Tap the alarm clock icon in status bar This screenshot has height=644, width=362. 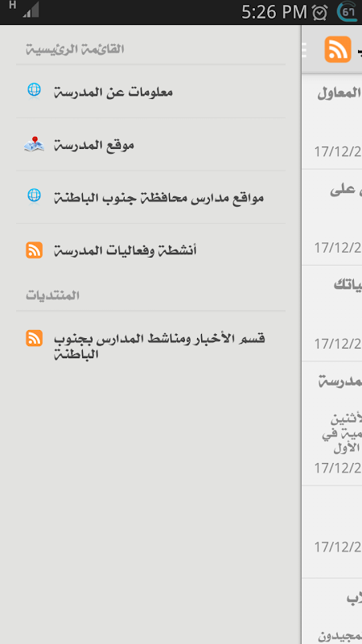click(319, 12)
